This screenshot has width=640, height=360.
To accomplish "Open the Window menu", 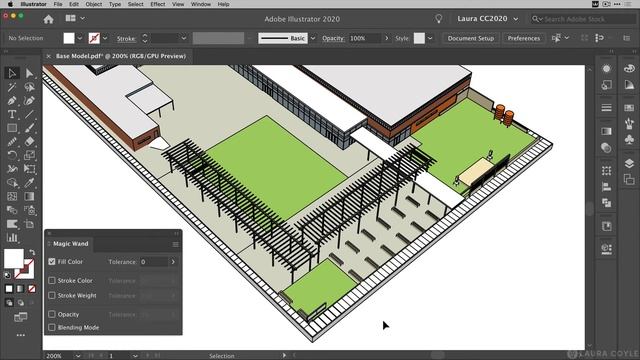I will pyautogui.click(x=201, y=4).
